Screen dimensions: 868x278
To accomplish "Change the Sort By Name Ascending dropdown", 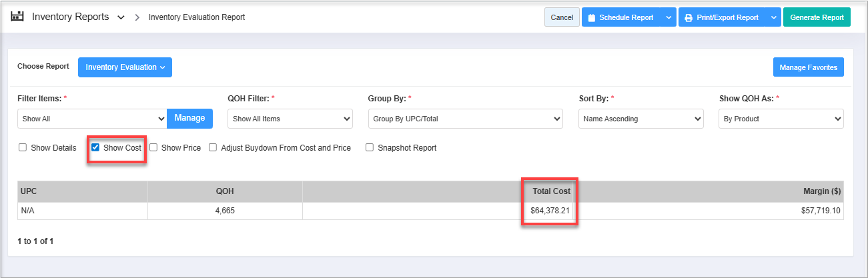I will [640, 119].
